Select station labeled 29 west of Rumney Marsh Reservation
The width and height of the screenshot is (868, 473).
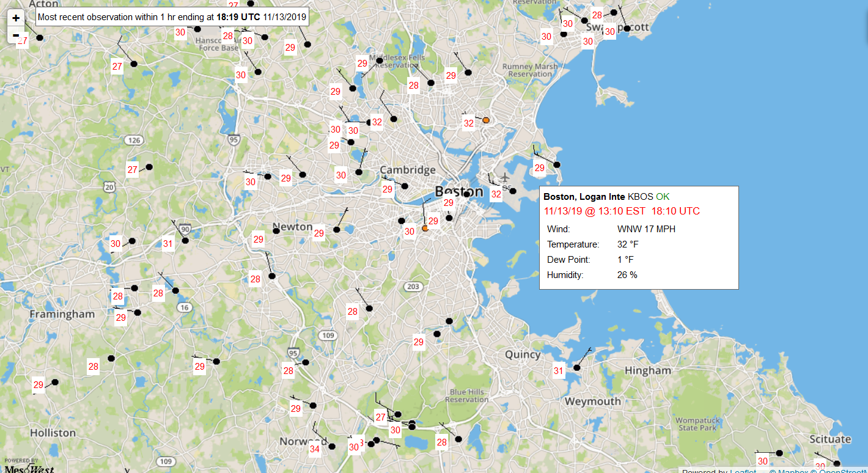(x=468, y=73)
